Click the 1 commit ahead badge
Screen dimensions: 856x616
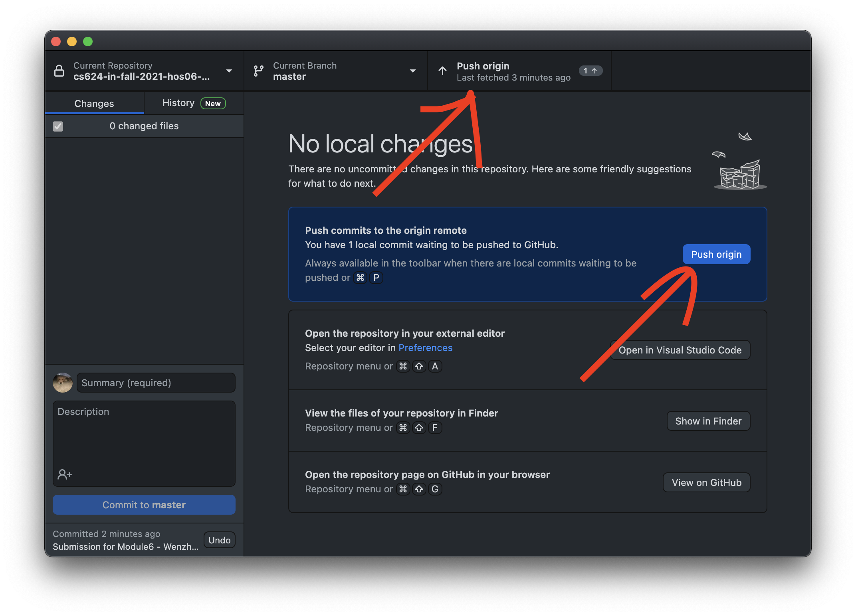(x=590, y=71)
